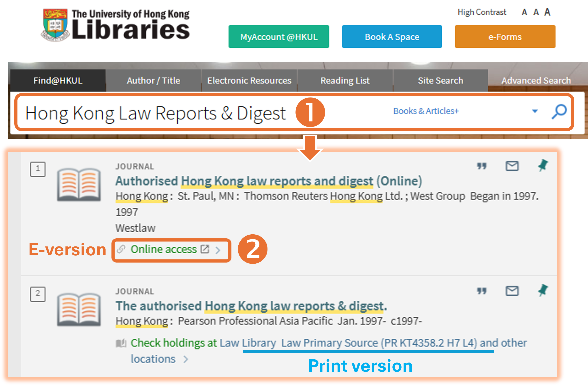Image resolution: width=588 pixels, height=388 pixels.
Task: Select checkbox numbered 2 for second result
Action: (38, 294)
